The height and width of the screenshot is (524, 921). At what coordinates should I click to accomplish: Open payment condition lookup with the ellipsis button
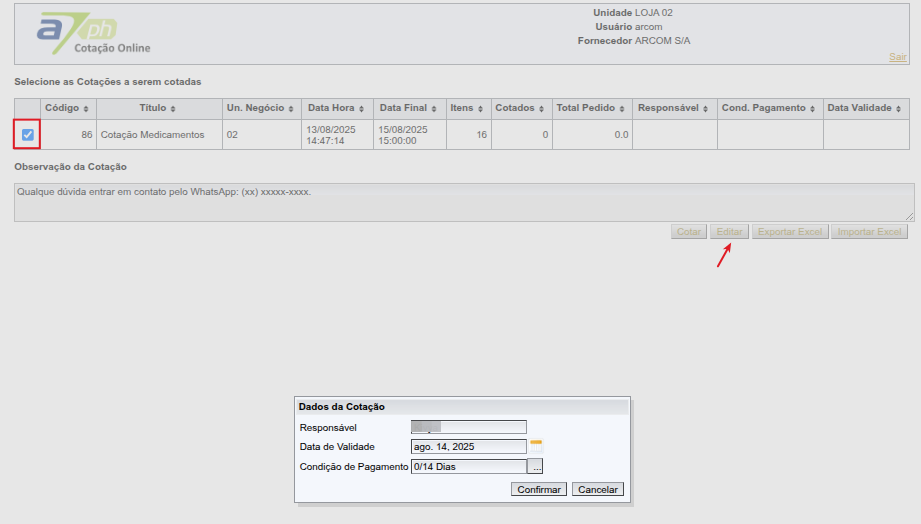(x=536, y=466)
